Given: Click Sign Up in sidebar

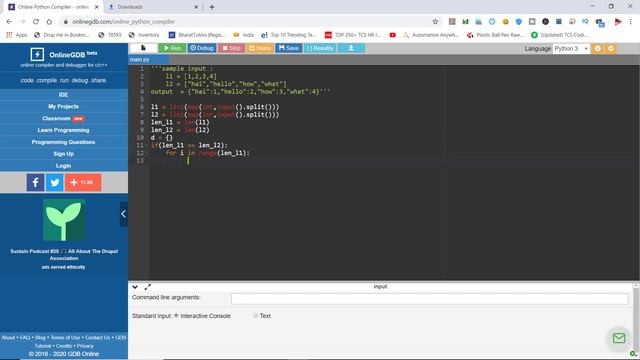Looking at the screenshot, I should click(64, 154).
